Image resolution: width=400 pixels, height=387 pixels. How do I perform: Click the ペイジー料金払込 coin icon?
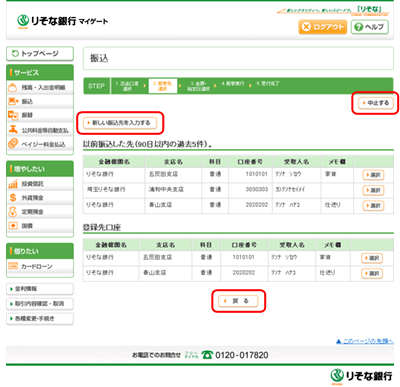tap(13, 144)
